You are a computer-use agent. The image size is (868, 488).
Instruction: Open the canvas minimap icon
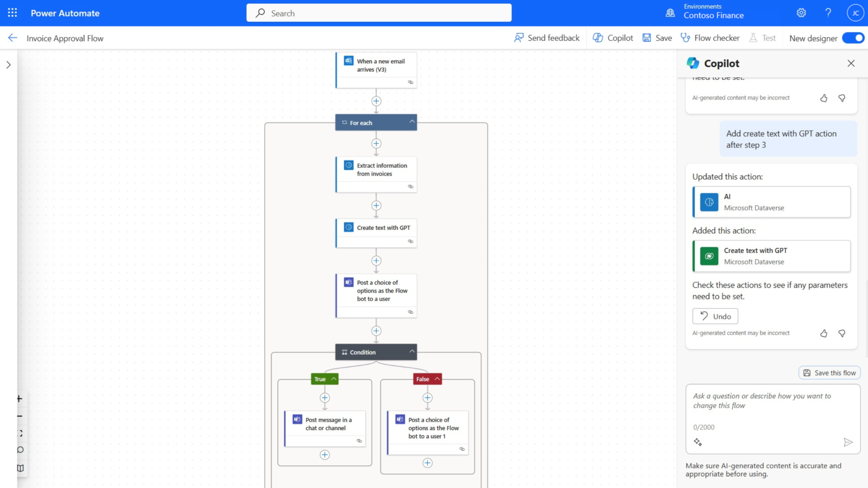[20, 468]
